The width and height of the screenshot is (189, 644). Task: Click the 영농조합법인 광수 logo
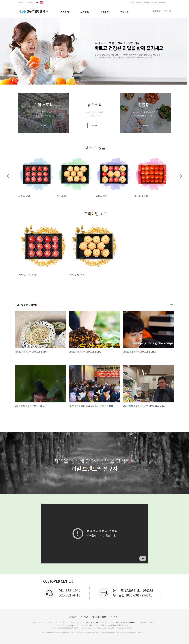pos(34,11)
